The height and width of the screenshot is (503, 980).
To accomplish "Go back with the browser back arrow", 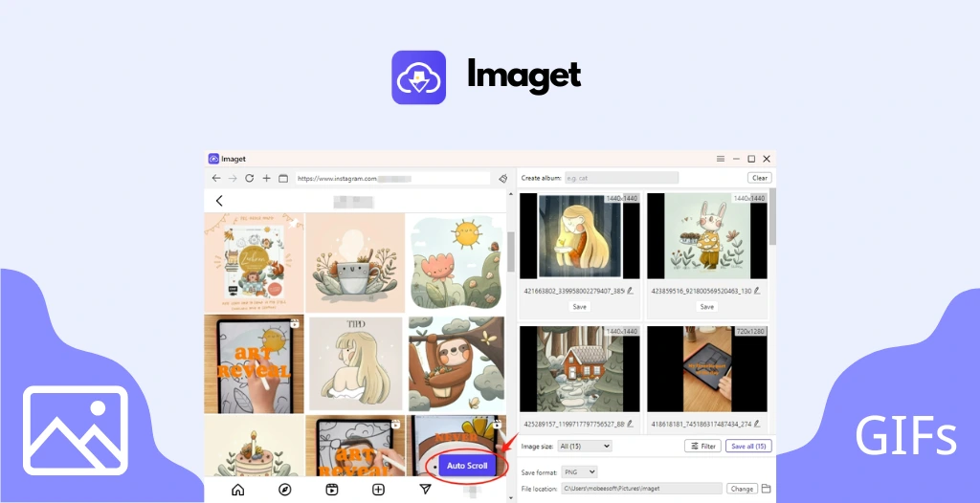I will (215, 178).
